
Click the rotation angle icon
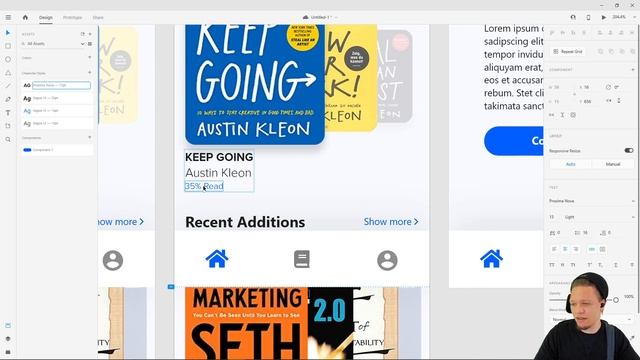click(x=608, y=87)
